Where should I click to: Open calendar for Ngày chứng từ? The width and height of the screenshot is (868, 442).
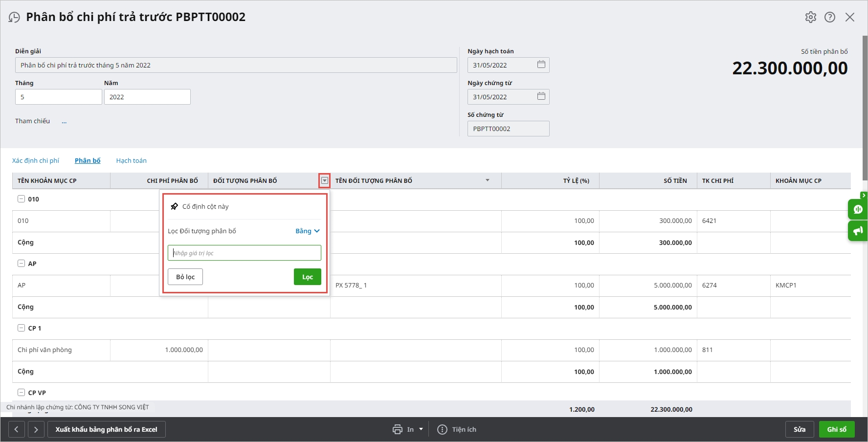pyautogui.click(x=541, y=96)
